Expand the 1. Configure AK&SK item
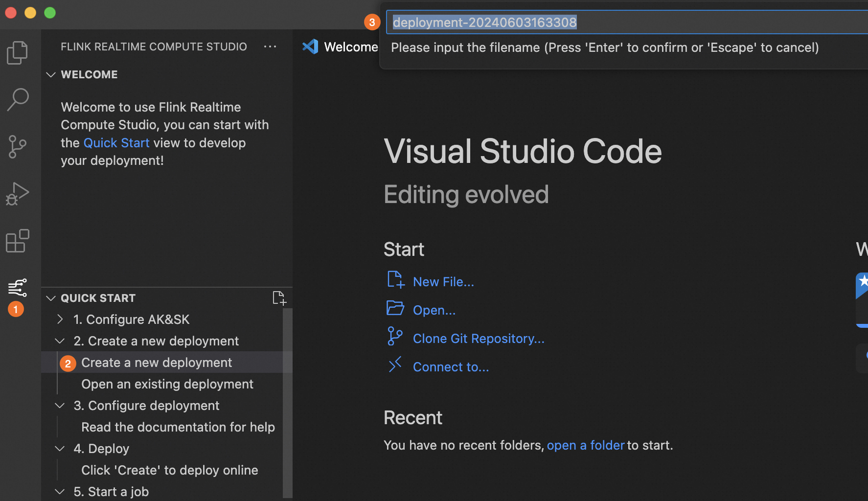The width and height of the screenshot is (868, 501). [60, 319]
